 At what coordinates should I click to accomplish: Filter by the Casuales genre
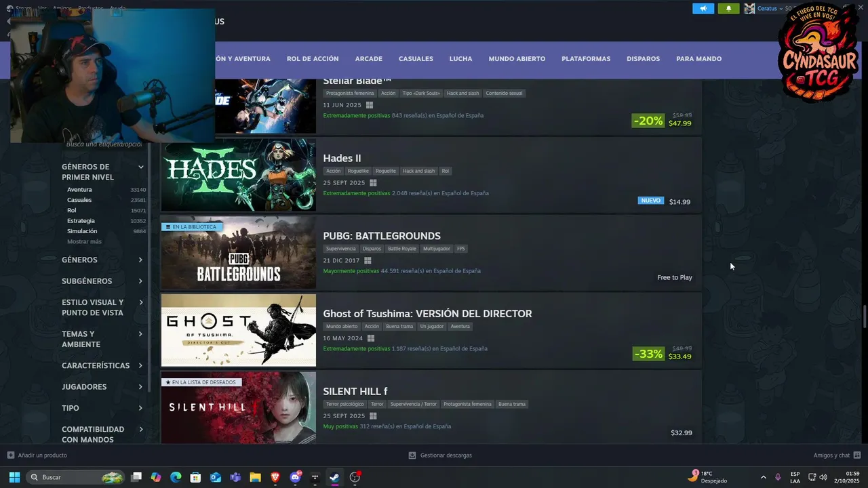(79, 200)
